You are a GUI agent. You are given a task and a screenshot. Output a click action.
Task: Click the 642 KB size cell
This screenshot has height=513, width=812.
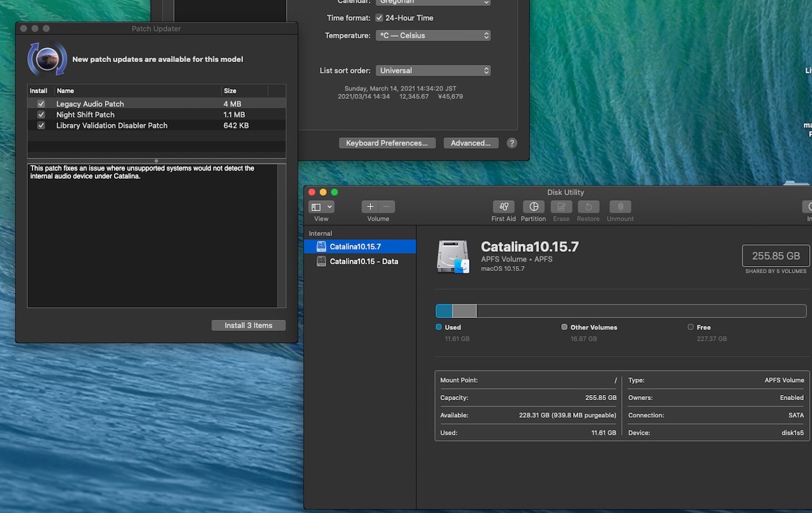tap(236, 126)
